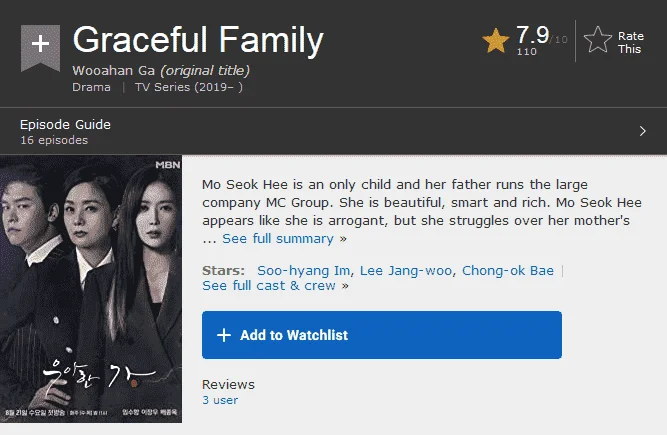Click the 7.9 rating score
The width and height of the screenshot is (667, 435).
coord(533,35)
